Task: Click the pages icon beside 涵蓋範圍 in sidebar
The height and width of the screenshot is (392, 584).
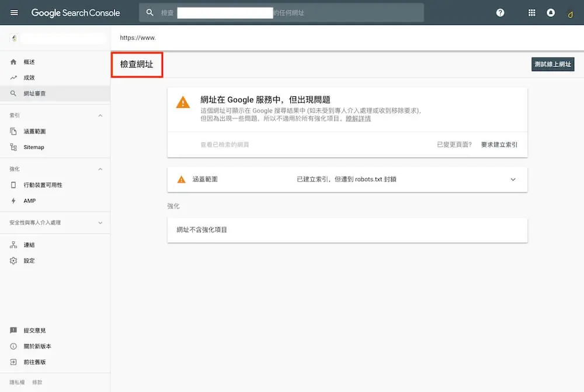Action: click(13, 131)
